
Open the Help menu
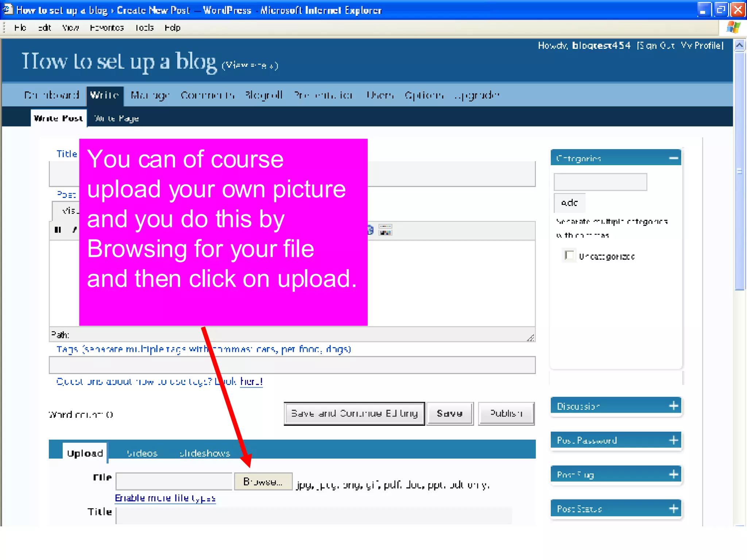pyautogui.click(x=173, y=28)
